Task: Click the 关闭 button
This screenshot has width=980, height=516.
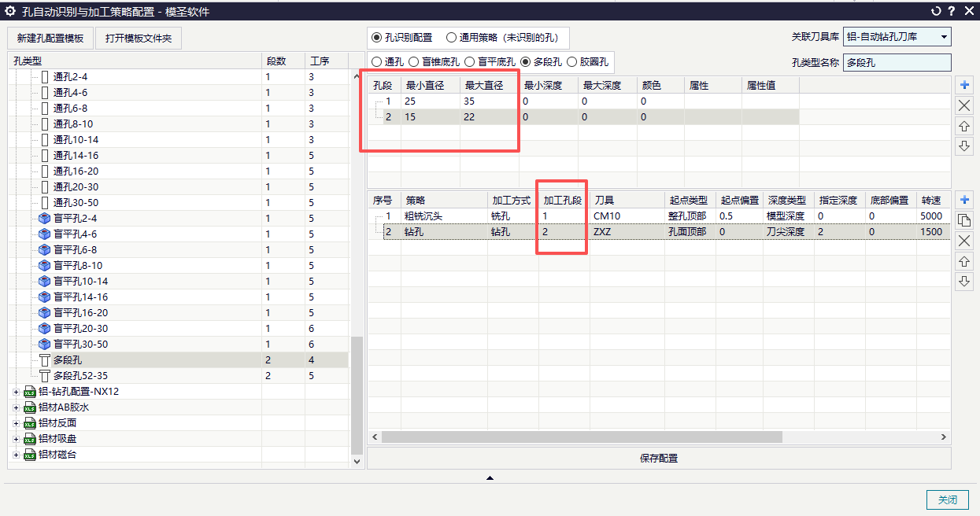Action: tap(947, 499)
